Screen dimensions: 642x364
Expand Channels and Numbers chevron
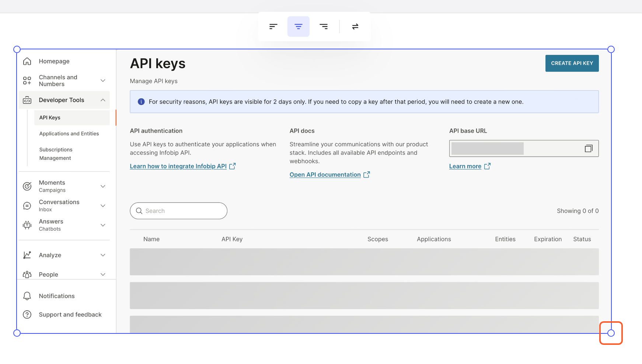click(103, 80)
